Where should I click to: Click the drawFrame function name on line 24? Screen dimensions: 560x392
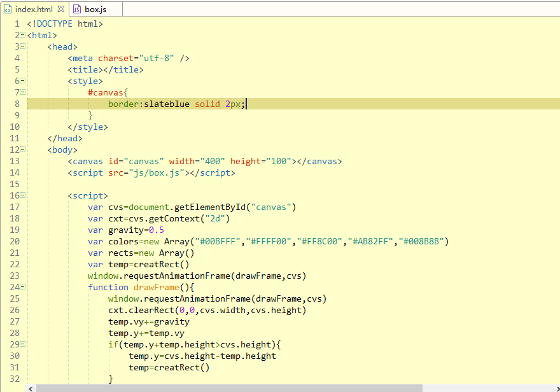click(157, 287)
